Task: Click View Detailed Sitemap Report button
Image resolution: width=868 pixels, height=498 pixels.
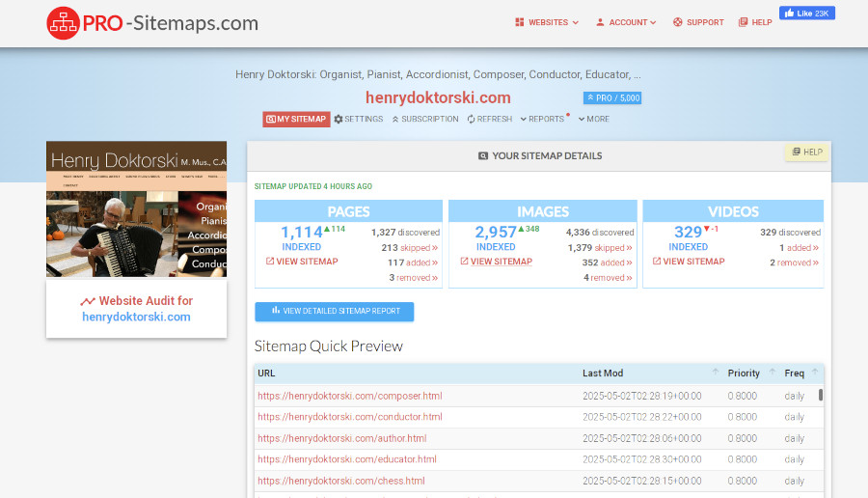Action: [334, 311]
